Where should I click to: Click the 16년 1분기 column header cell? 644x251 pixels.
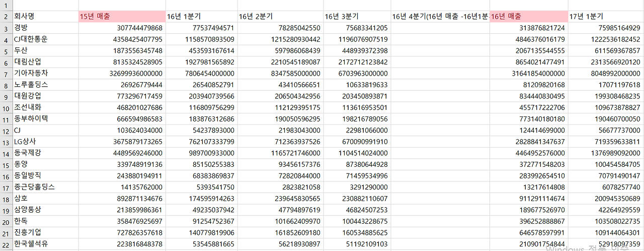pos(201,17)
